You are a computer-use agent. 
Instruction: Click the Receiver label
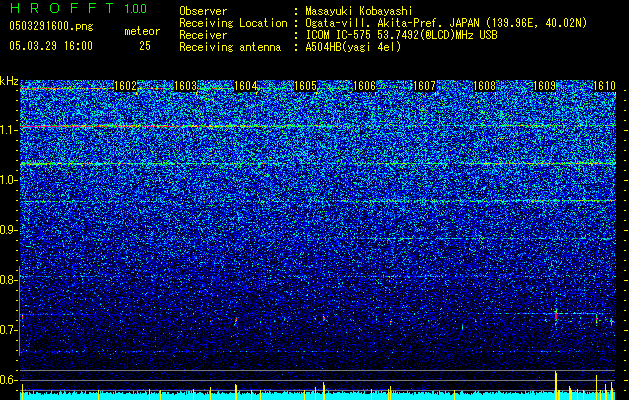click(x=203, y=35)
